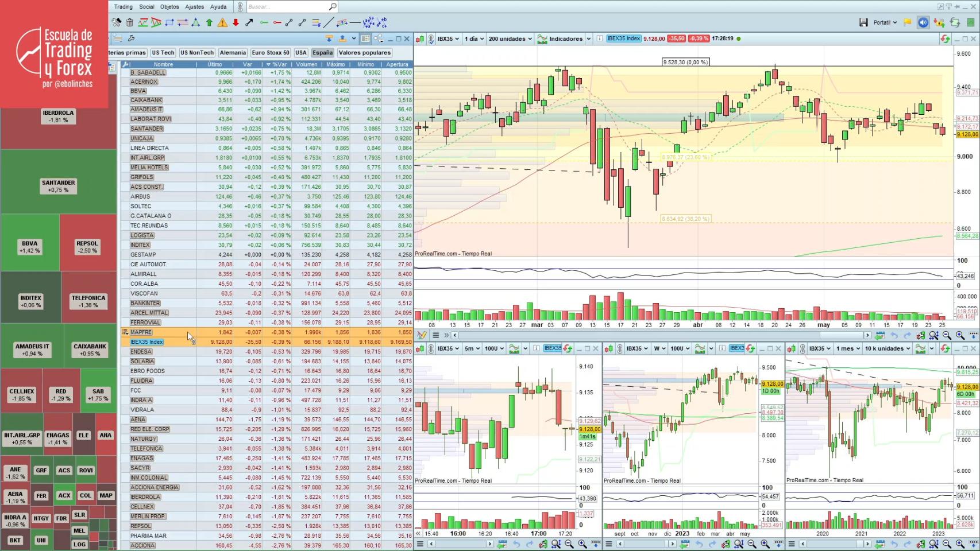The width and height of the screenshot is (980, 551).
Task: Open the Ajustes menu
Action: pos(194,6)
